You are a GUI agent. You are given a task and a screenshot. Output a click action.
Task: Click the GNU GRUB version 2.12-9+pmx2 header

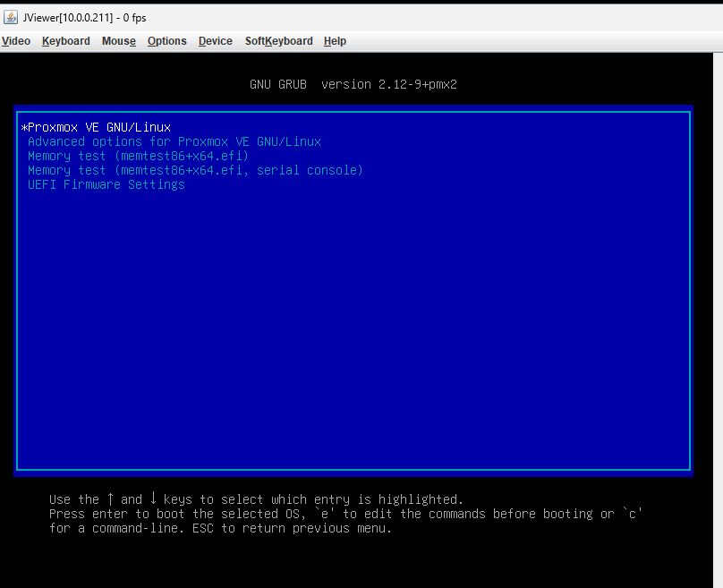coord(353,84)
